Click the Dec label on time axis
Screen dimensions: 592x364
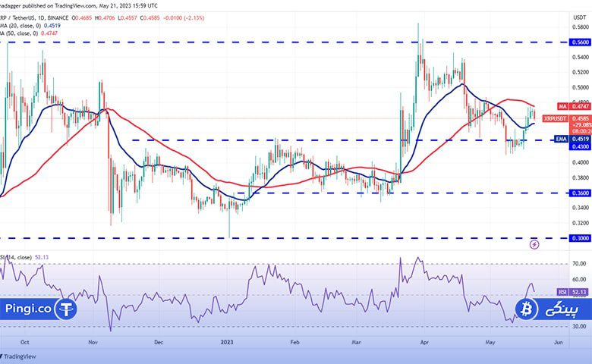tap(159, 342)
